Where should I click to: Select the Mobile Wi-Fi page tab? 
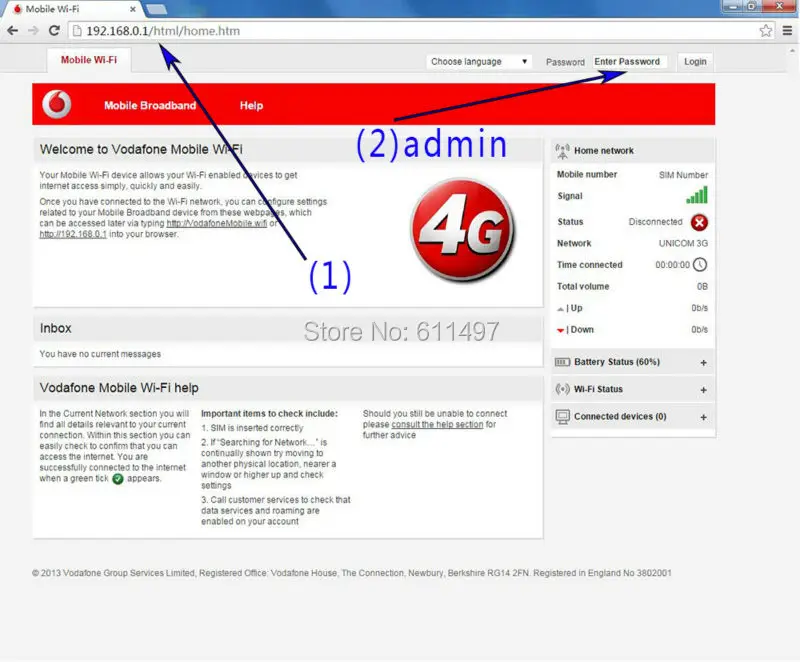pyautogui.click(x=89, y=60)
